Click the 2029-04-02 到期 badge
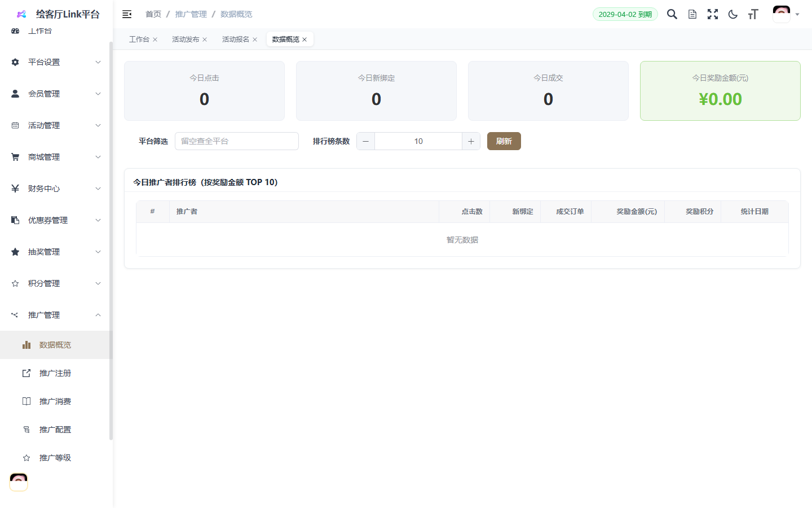This screenshot has width=812, height=508. (625, 14)
